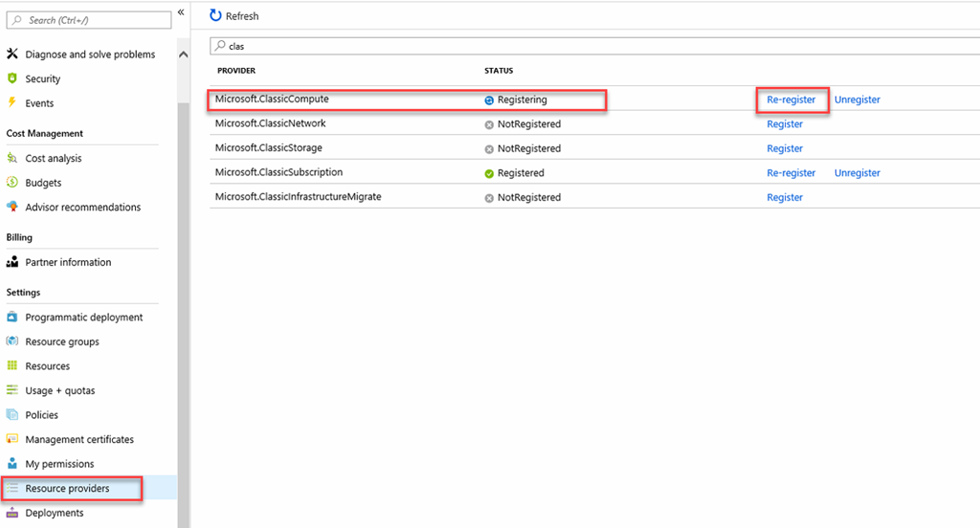Click the Management certificates icon
Viewport: 980px width, 528px height.
pos(11,439)
